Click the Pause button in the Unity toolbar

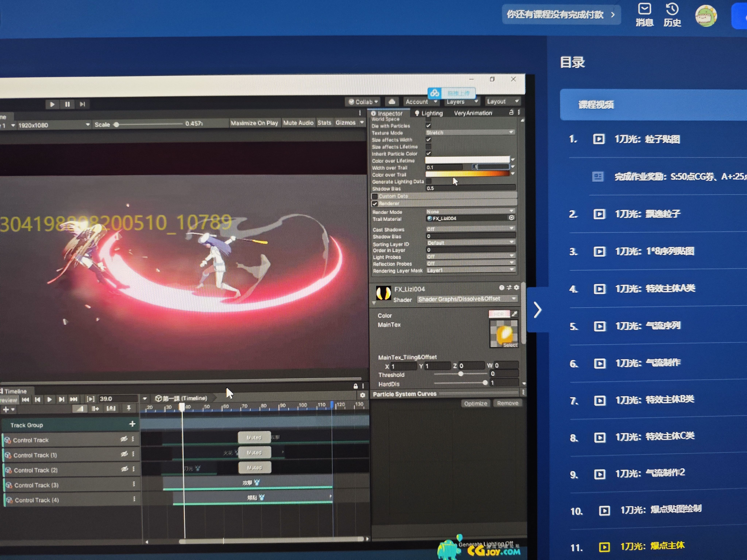[67, 104]
